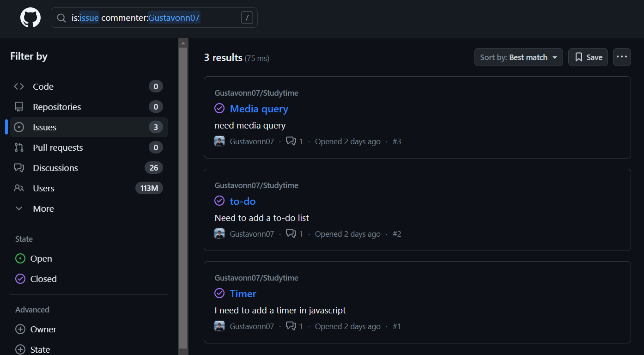The height and width of the screenshot is (355, 644).
Task: Collapse the More section in the sidebar
Action: tap(43, 208)
